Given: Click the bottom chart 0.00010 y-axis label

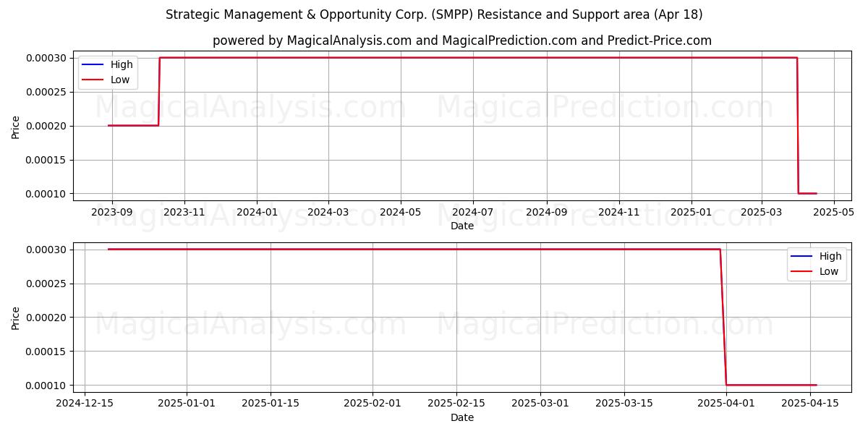Looking at the screenshot, I should 46,385.
